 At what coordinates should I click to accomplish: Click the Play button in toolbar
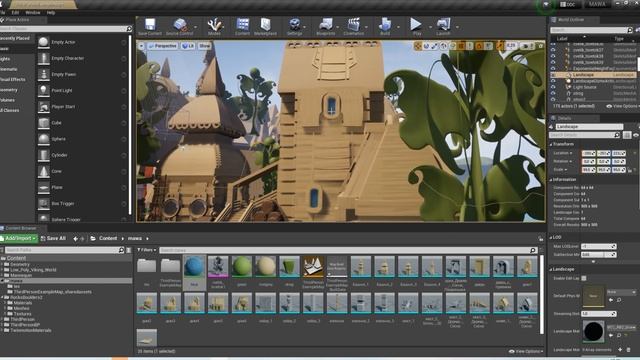(416, 27)
